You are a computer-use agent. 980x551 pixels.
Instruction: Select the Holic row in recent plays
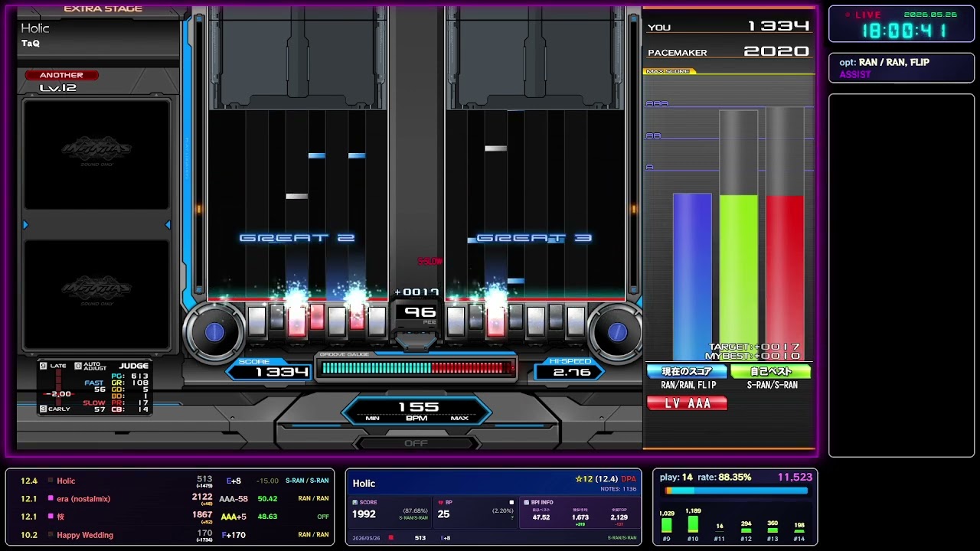[170, 481]
